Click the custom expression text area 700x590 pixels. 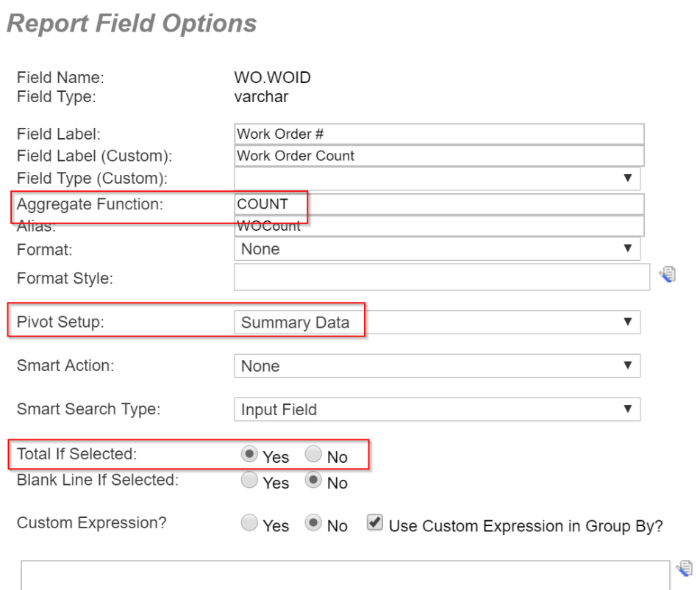[x=345, y=576]
